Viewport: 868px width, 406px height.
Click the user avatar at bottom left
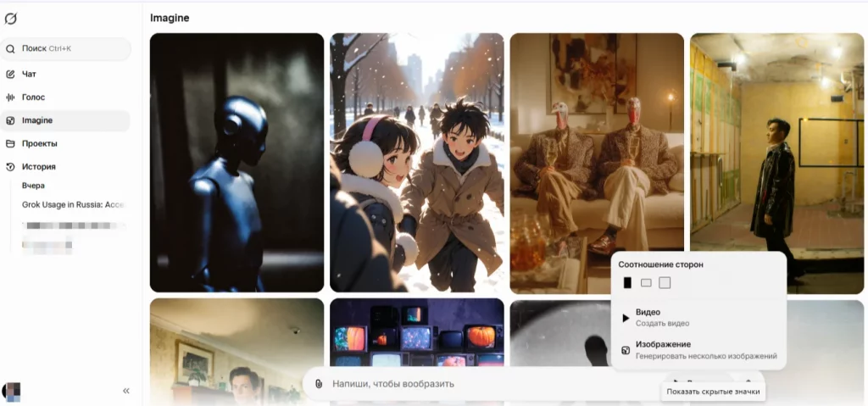12,391
